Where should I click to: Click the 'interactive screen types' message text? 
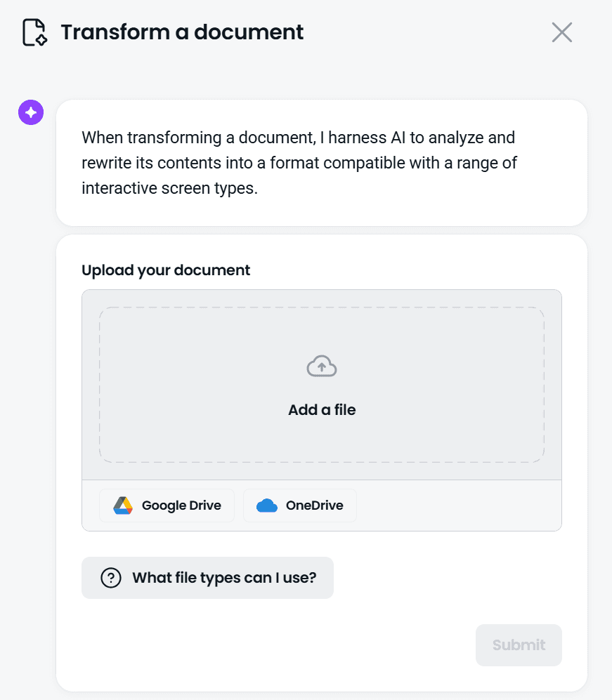point(170,188)
